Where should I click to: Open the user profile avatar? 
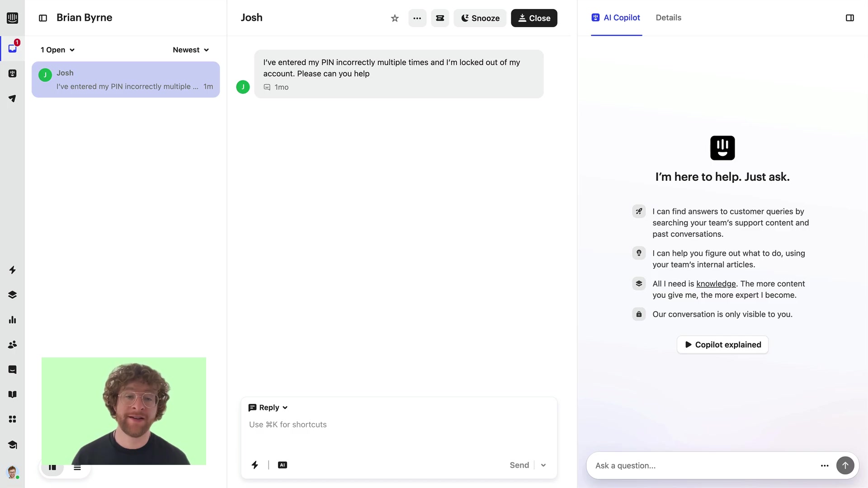point(12,472)
